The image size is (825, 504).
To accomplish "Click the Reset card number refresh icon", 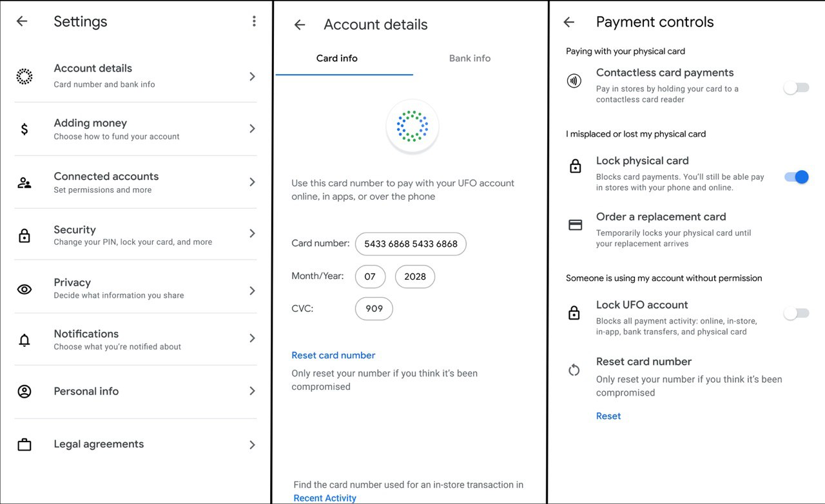I will pyautogui.click(x=574, y=370).
